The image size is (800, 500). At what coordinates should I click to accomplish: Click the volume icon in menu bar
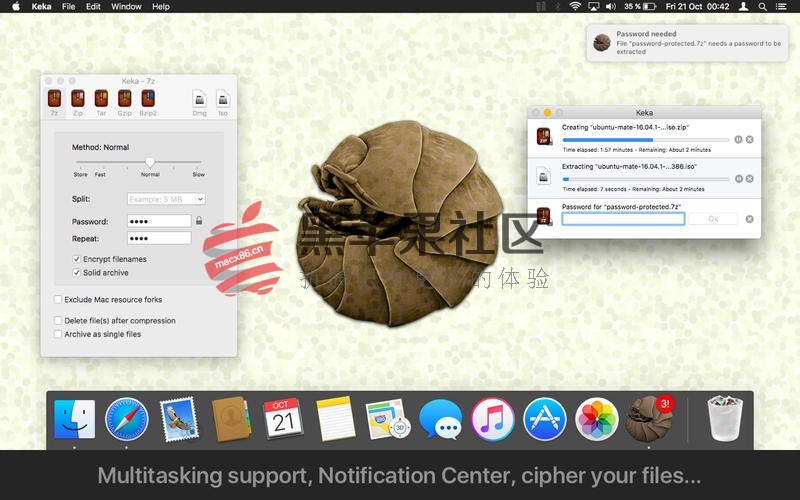click(610, 7)
